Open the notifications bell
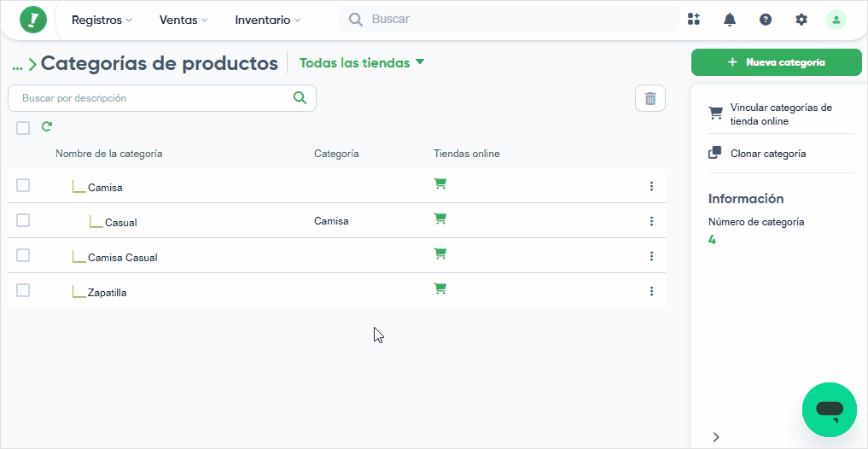 point(730,20)
